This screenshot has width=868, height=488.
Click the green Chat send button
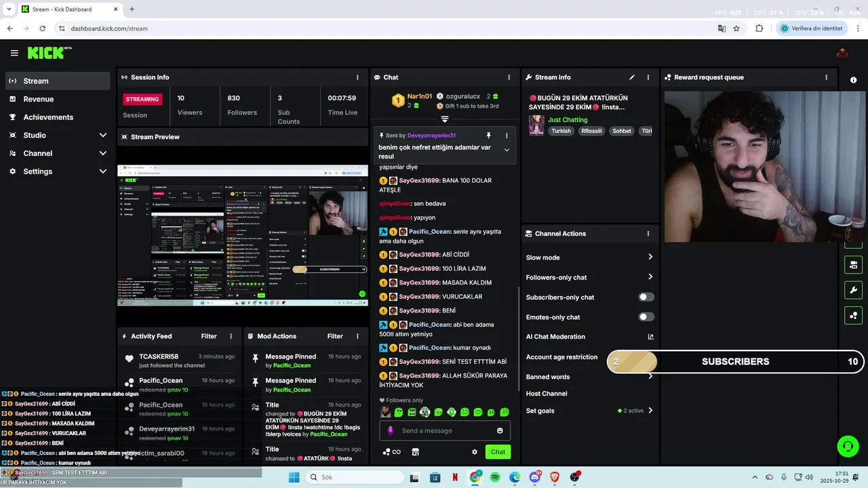pyautogui.click(x=498, y=452)
